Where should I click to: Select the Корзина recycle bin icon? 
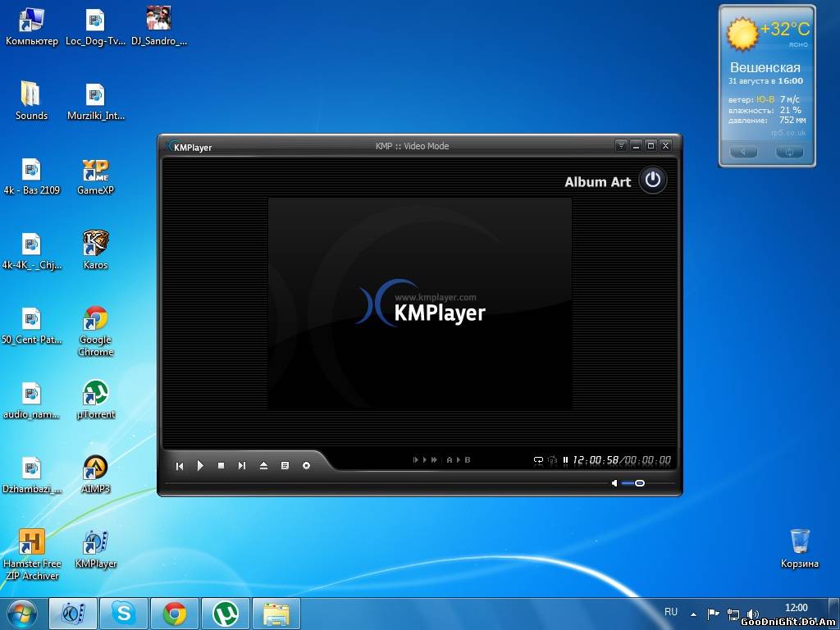(799, 549)
